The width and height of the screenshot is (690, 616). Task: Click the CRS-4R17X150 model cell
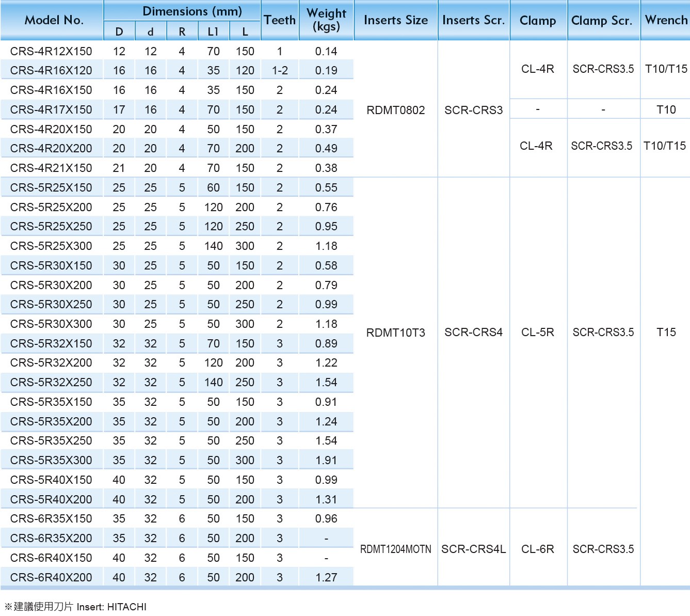(51, 109)
